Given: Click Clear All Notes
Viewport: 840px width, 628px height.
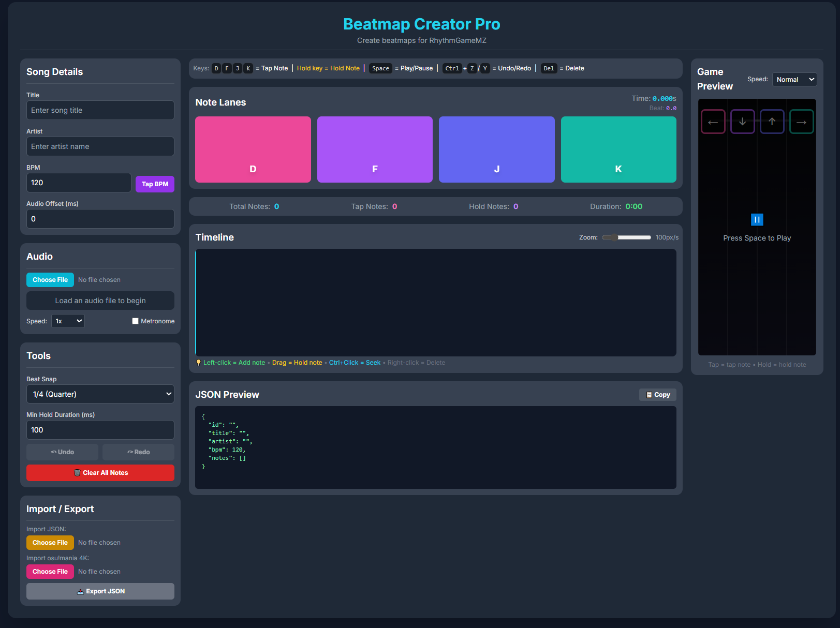Looking at the screenshot, I should [100, 472].
